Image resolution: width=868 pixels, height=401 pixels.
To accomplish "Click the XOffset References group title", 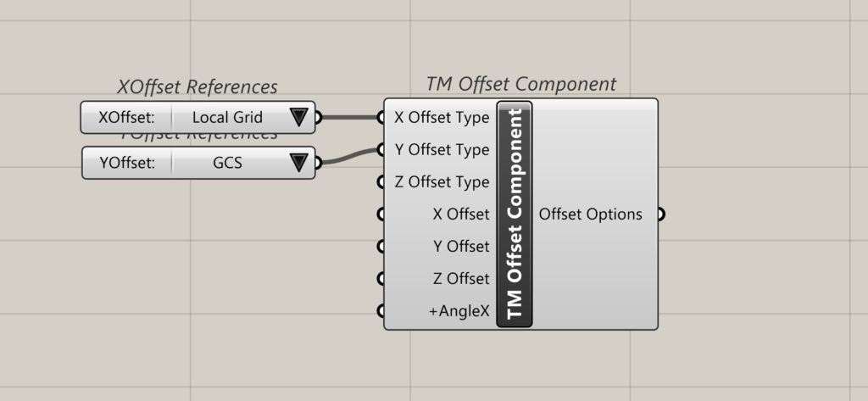I will [x=198, y=87].
